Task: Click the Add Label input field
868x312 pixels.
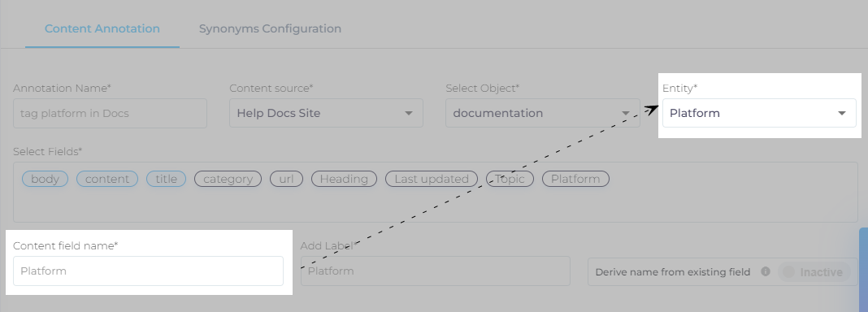Action: [435, 271]
